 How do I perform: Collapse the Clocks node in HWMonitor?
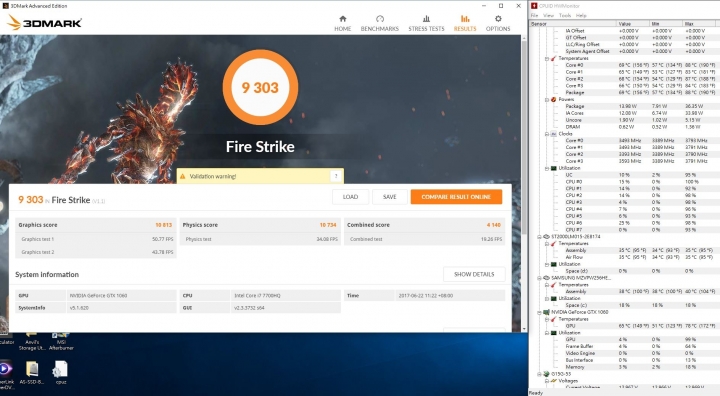[x=547, y=134]
